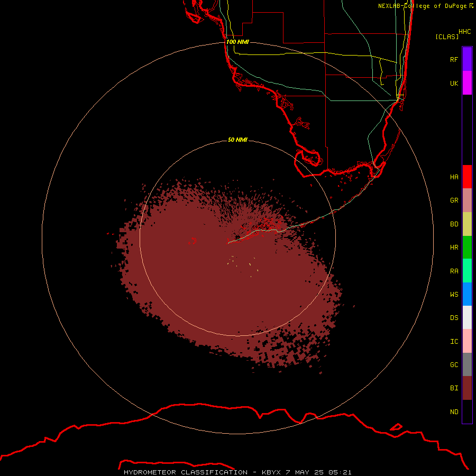Click the IC legend label
The height and width of the screenshot is (476, 476).
454,342
